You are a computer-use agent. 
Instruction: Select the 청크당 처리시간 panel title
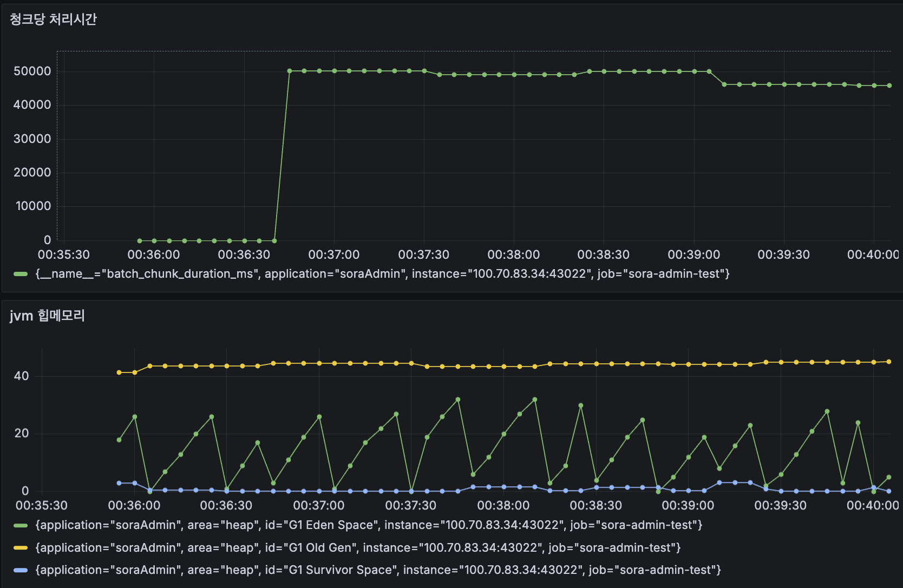click(51, 19)
